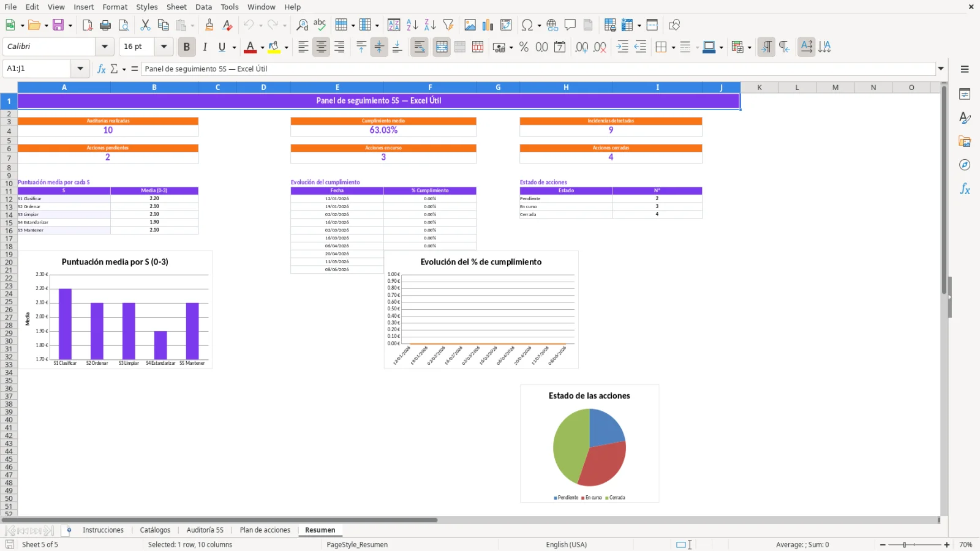The width and height of the screenshot is (980, 551).
Task: Click the zoom in plus button
Action: [947, 545]
